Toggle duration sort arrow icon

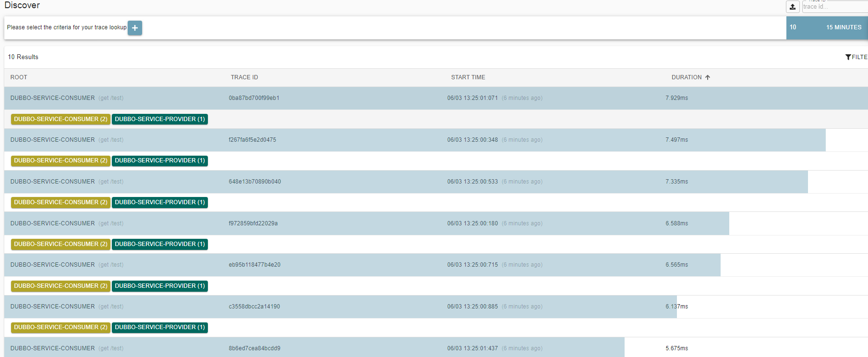tap(708, 77)
